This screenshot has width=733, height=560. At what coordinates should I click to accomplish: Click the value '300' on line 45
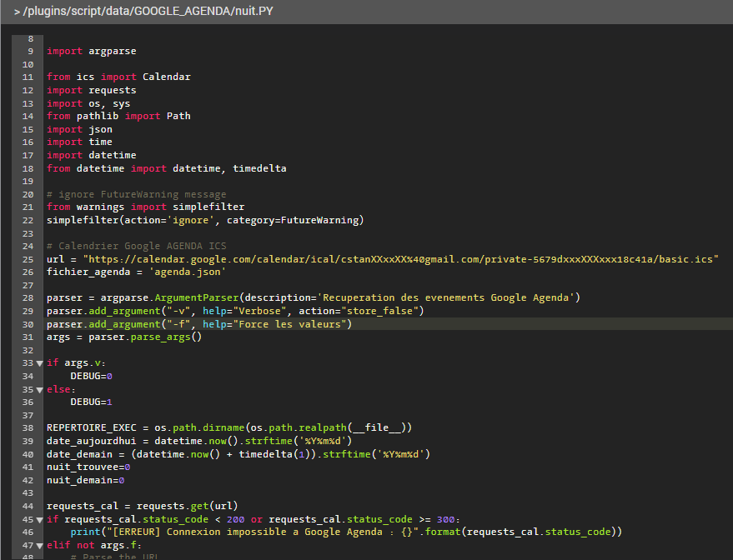pos(445,520)
